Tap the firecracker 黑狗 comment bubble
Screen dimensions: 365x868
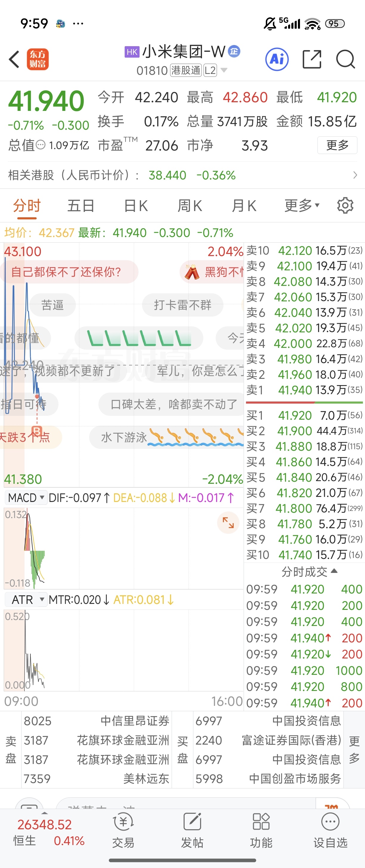tap(212, 272)
